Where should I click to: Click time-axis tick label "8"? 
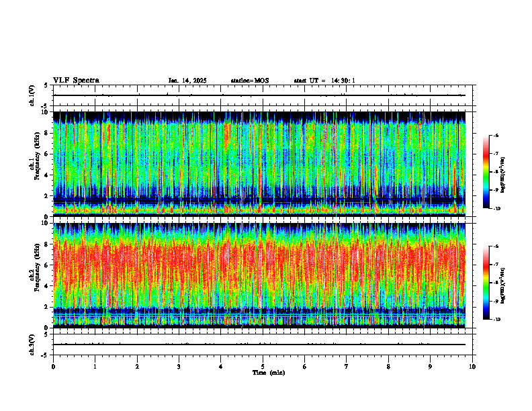pos(388,367)
